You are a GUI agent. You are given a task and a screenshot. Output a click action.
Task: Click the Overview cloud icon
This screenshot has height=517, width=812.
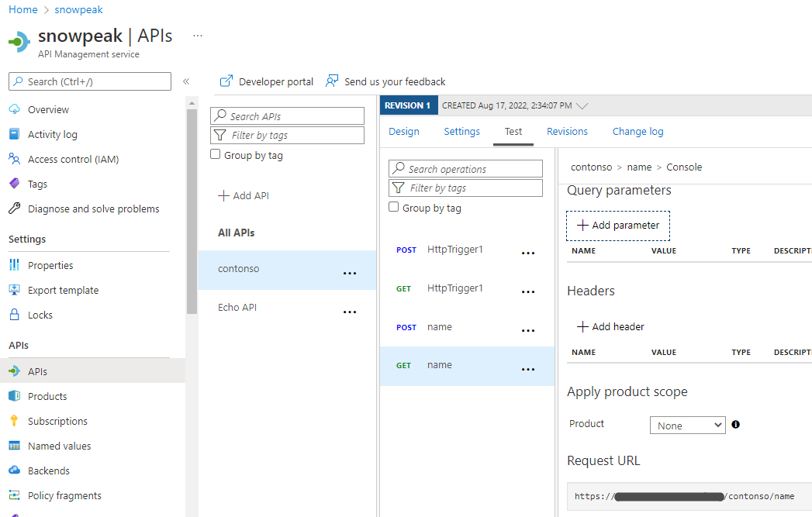15,109
